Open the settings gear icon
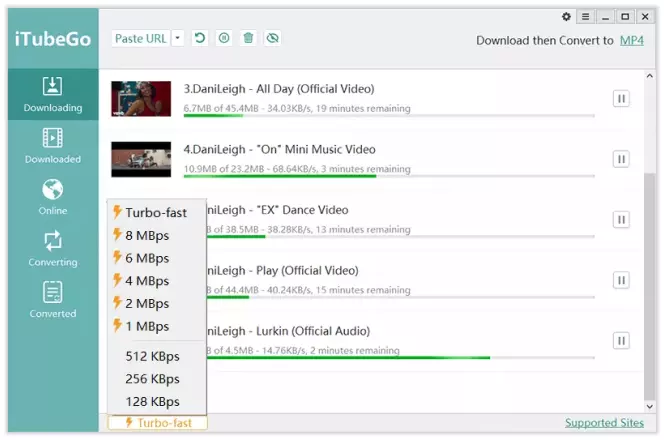 pos(566,17)
